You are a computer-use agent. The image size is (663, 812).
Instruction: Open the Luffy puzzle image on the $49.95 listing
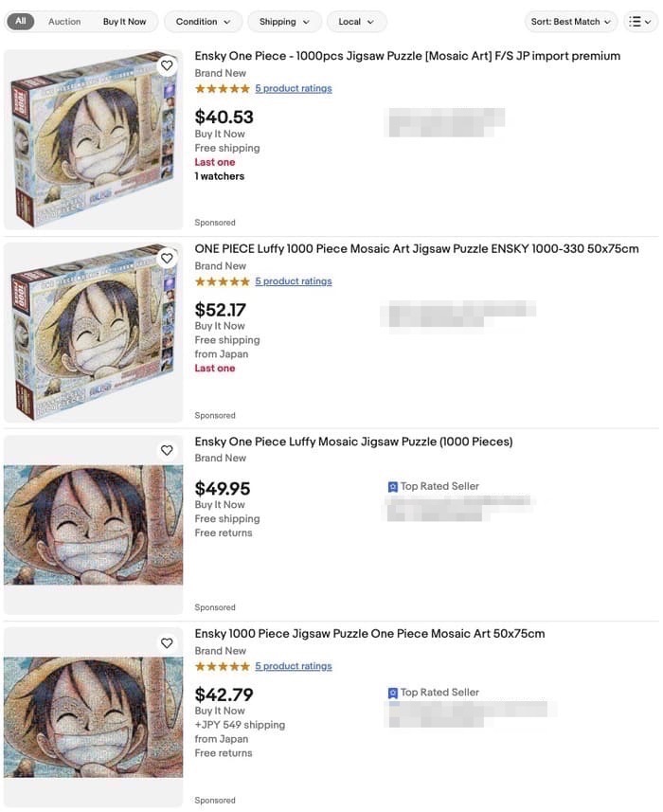click(93, 524)
